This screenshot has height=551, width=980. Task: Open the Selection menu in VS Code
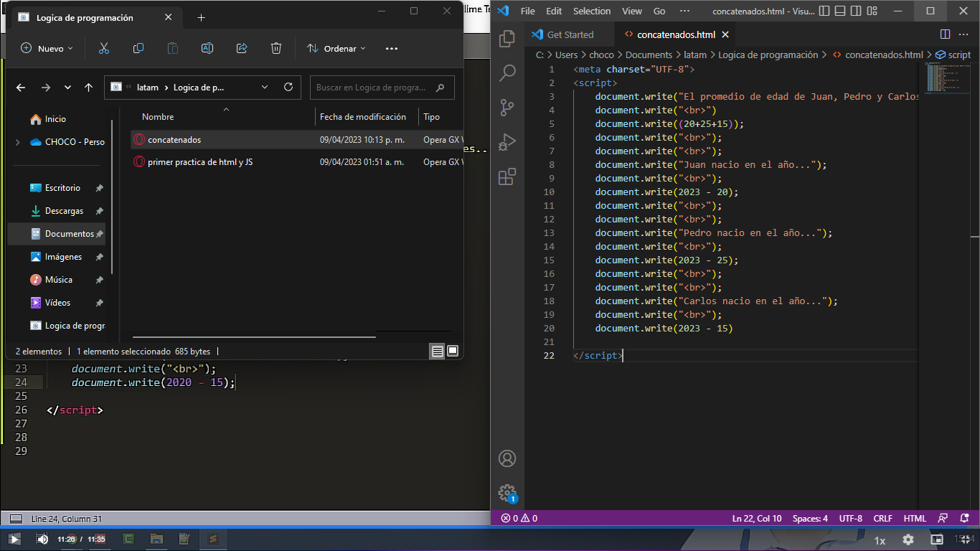coord(591,11)
